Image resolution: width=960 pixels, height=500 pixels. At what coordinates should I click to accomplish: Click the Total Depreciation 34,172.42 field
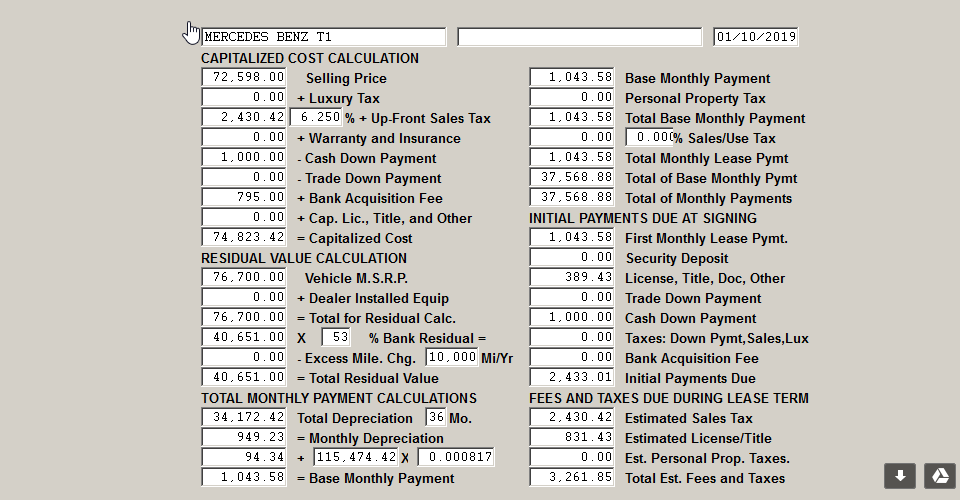244,417
